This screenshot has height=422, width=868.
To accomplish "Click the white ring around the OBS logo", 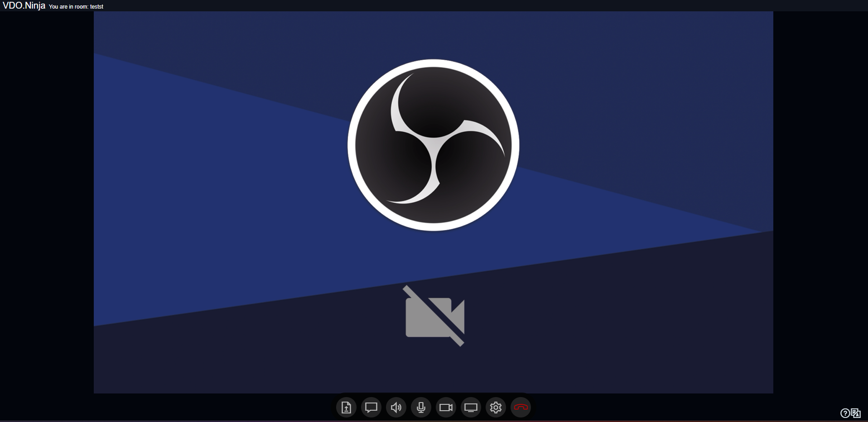I will coord(352,145).
